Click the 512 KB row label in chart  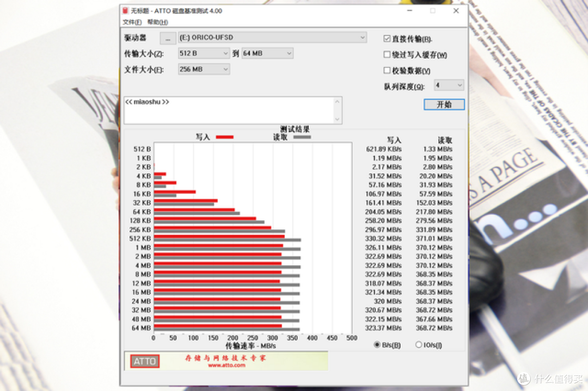(140, 239)
